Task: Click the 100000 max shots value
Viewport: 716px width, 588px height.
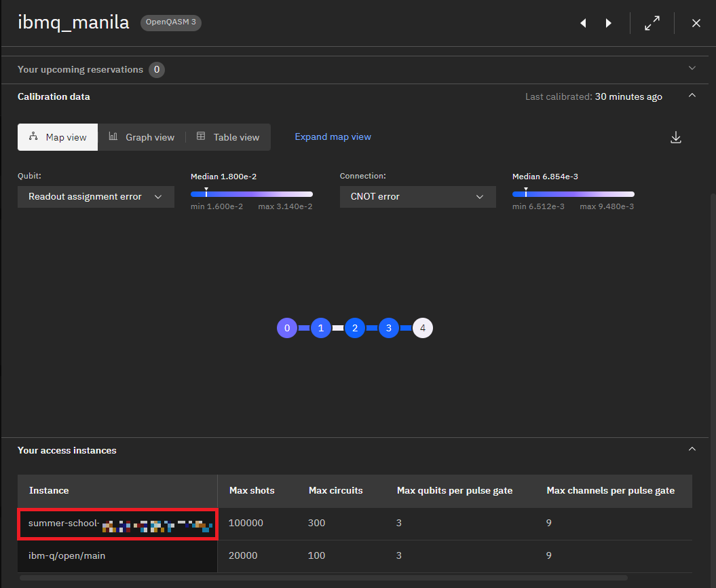Action: coord(246,523)
